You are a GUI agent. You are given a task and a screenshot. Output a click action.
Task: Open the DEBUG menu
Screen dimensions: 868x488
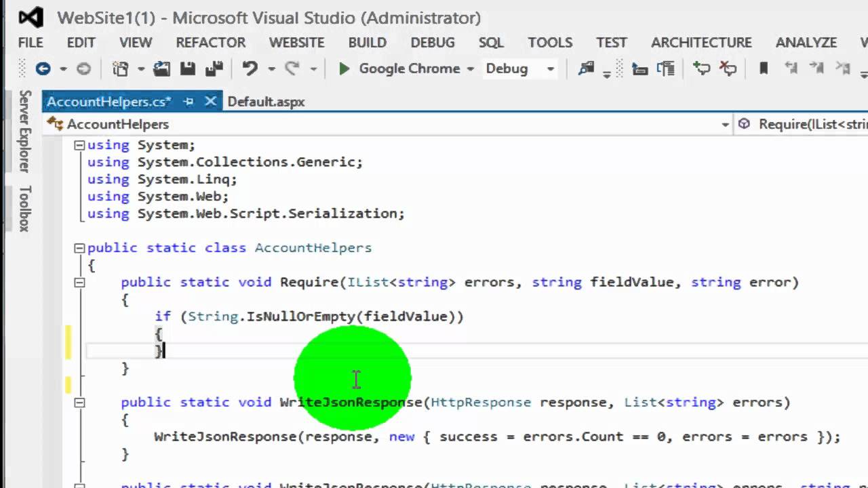(433, 43)
